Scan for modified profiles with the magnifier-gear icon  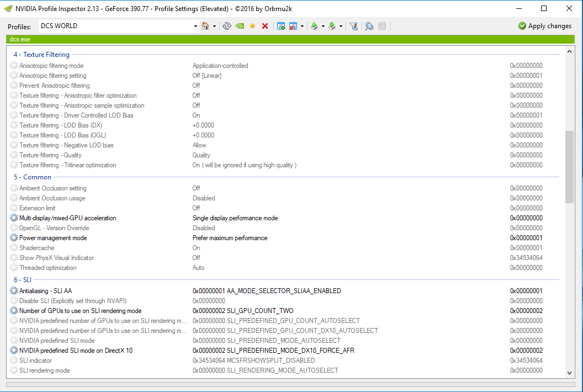tap(369, 26)
